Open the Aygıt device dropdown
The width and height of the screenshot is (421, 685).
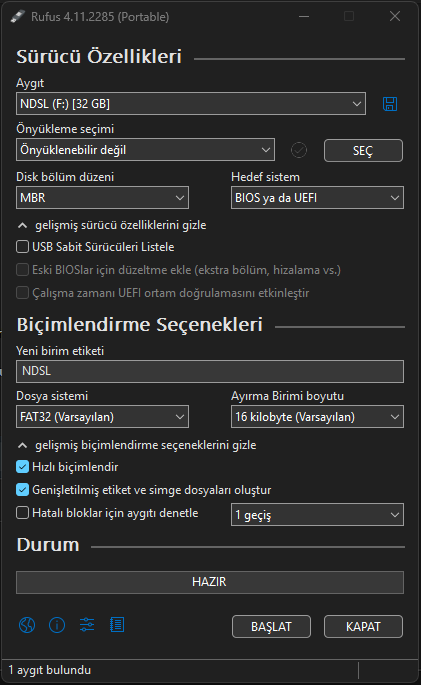[191, 104]
